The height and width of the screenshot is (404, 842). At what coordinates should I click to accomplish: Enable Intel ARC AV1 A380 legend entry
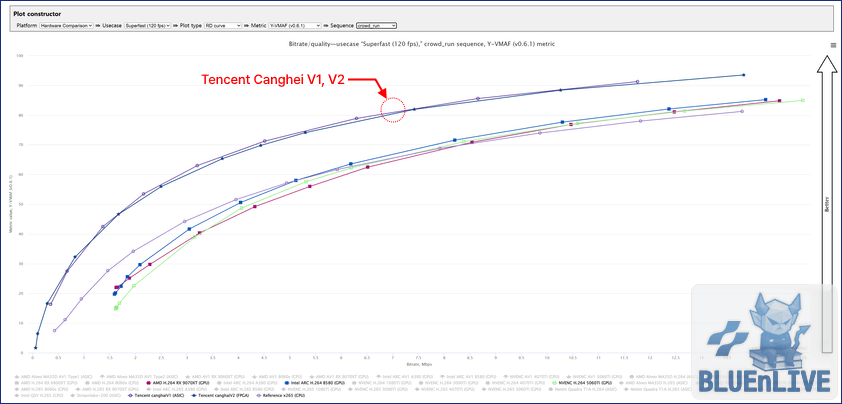pyautogui.click(x=402, y=377)
